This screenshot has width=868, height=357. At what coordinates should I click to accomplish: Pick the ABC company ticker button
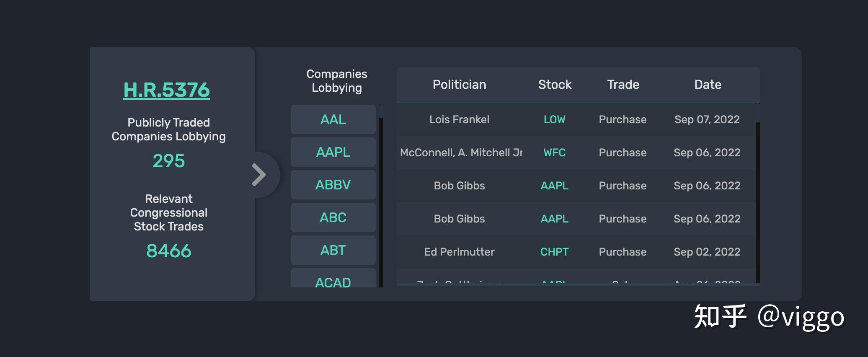point(333,217)
